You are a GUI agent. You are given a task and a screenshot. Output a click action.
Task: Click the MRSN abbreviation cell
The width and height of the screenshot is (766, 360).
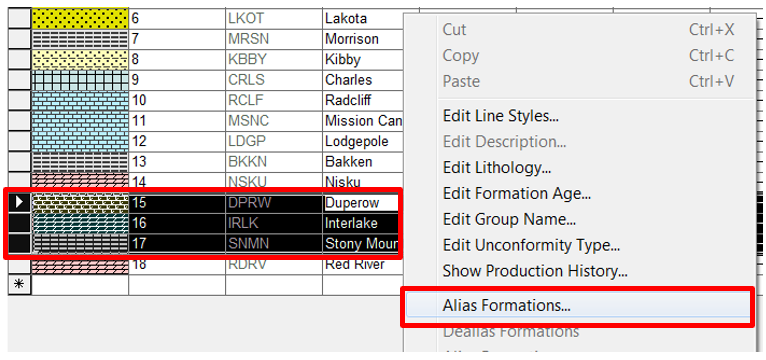(274, 39)
